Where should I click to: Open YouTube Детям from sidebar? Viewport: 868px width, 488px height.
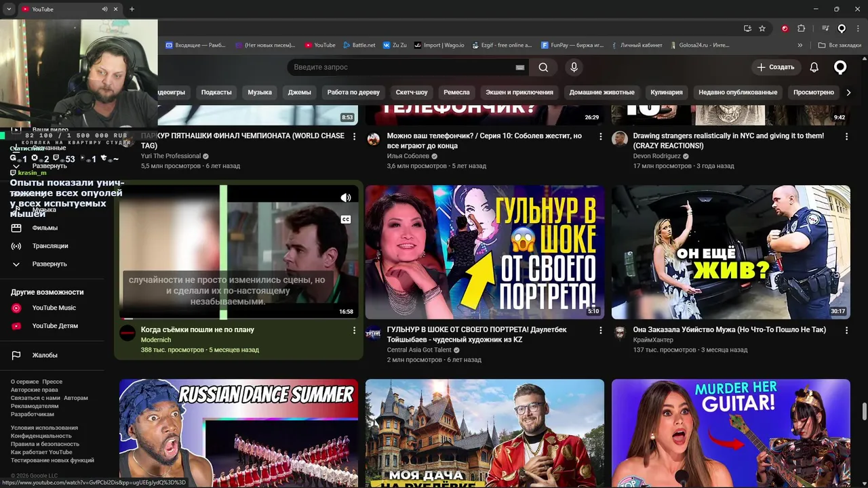[x=55, y=326]
